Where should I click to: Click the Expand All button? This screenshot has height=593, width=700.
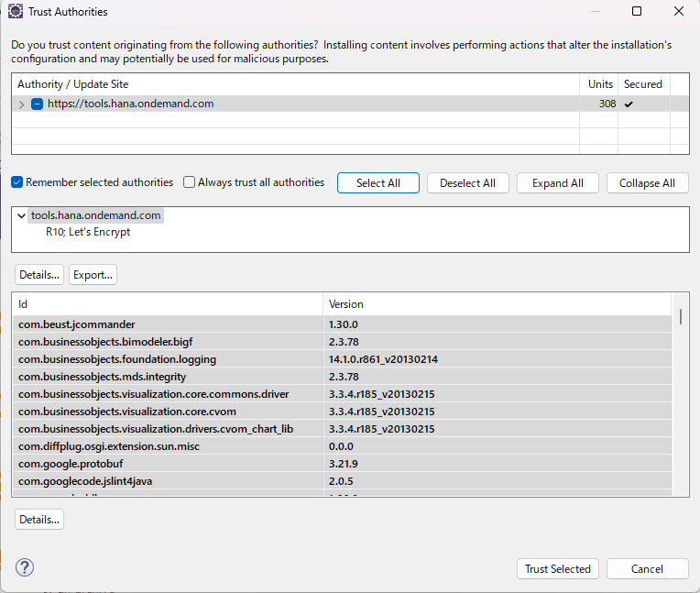(558, 183)
